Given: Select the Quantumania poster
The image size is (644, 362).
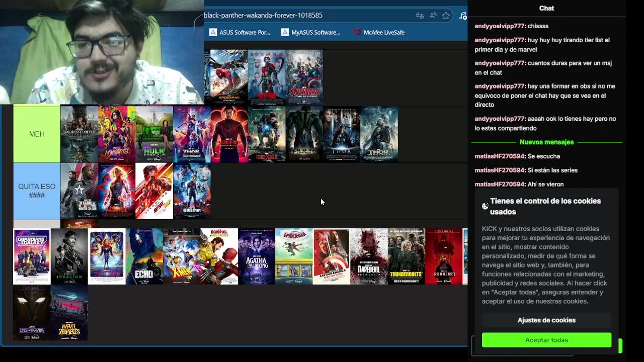Looking at the screenshot, I should (192, 191).
